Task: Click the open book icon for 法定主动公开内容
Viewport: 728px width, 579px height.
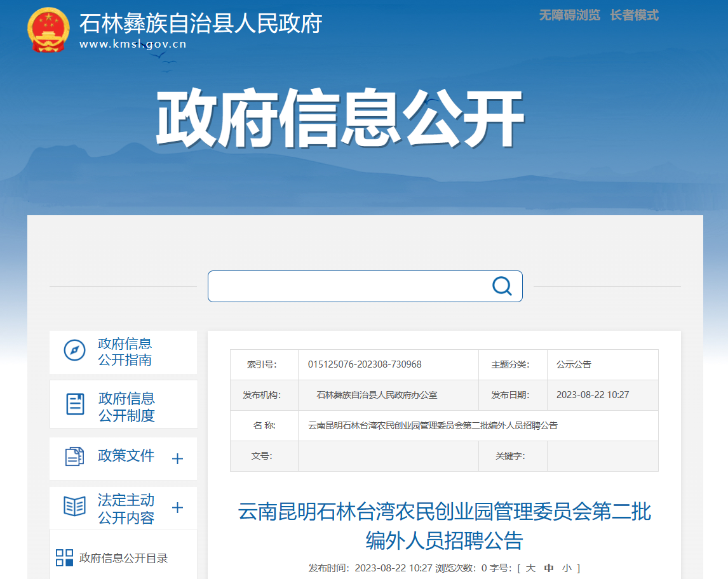Action: coord(74,506)
